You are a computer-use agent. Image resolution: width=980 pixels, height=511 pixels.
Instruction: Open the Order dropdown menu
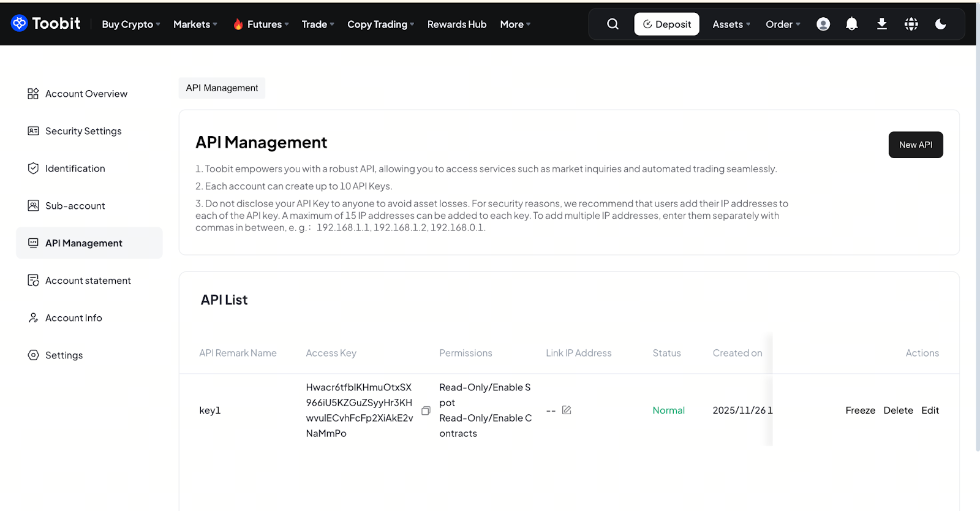(783, 25)
